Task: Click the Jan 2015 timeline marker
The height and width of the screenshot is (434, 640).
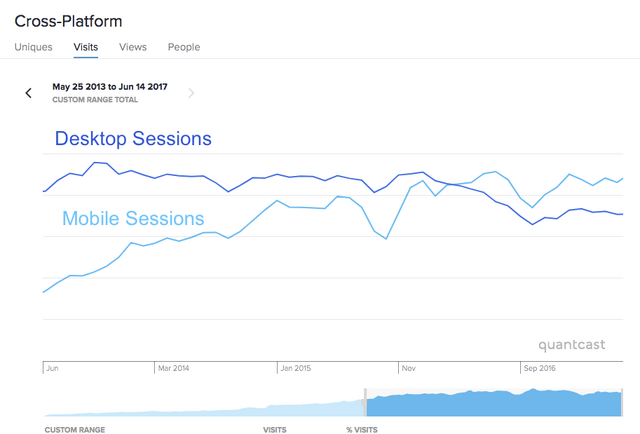Action: point(296,368)
